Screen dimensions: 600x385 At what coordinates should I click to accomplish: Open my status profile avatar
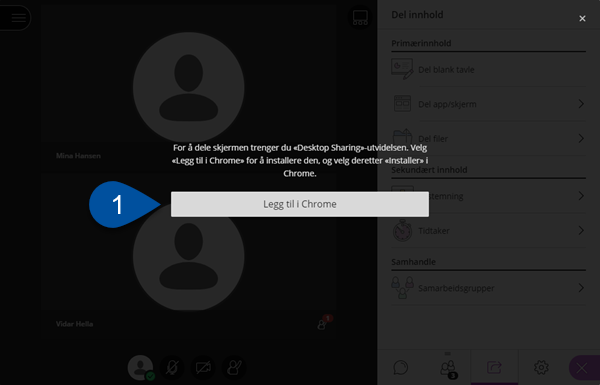(x=141, y=367)
